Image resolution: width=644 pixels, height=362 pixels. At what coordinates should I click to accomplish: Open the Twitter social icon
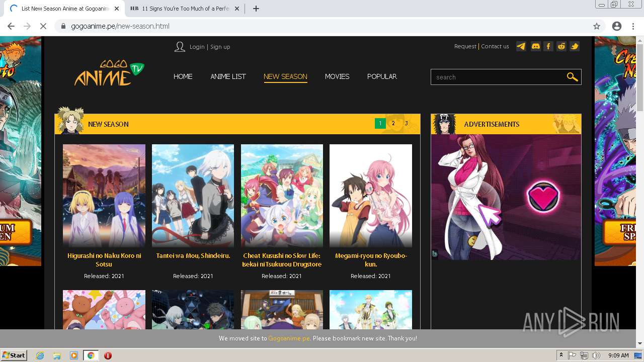[x=575, y=46]
